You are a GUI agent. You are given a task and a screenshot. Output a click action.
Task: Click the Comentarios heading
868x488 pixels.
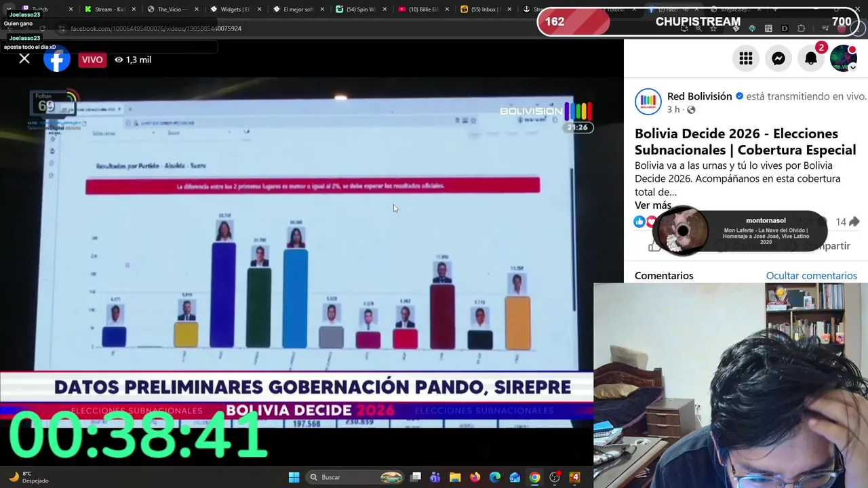(664, 276)
